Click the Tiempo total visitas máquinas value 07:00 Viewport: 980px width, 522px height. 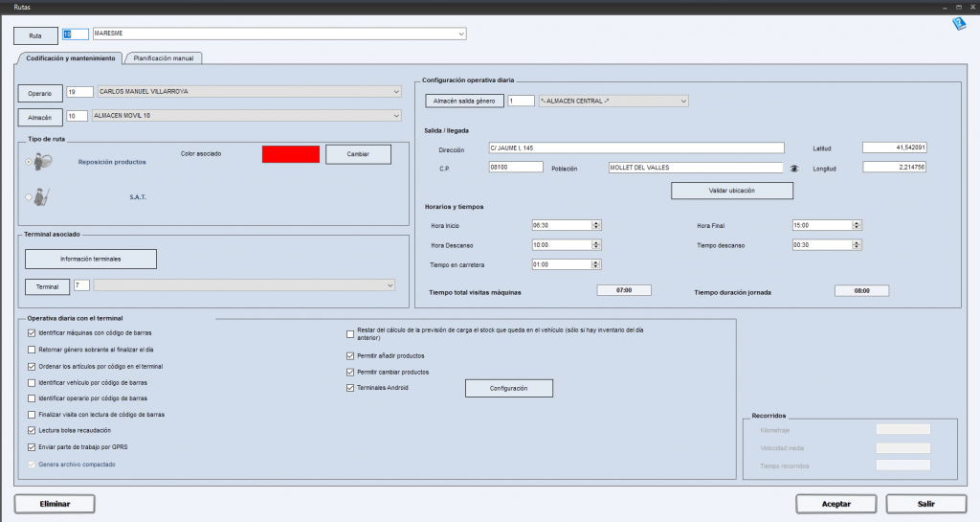pos(624,290)
